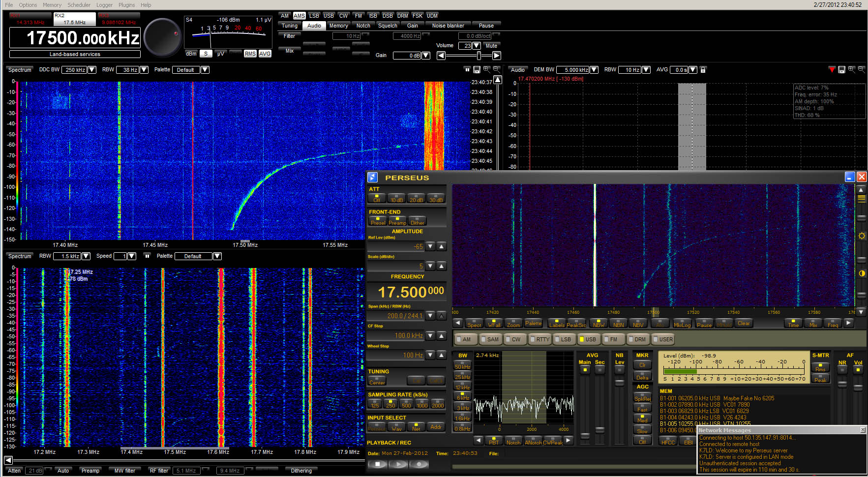
Task: Enable the Perseus AF NR toggle
Action: point(842,369)
